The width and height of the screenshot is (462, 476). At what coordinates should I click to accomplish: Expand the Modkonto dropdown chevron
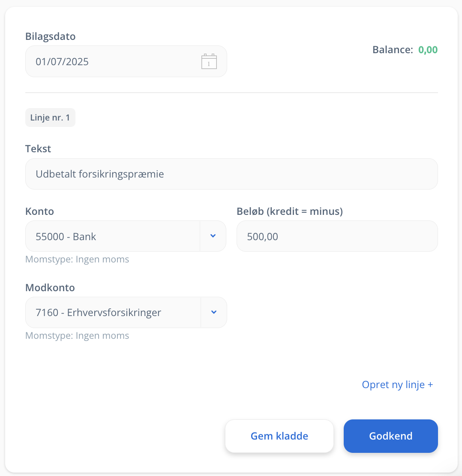coord(214,312)
